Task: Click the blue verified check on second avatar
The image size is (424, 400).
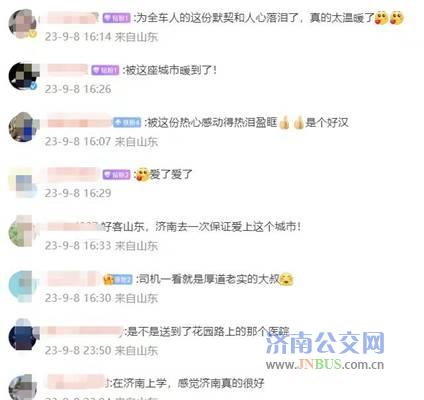Action: 33,86
